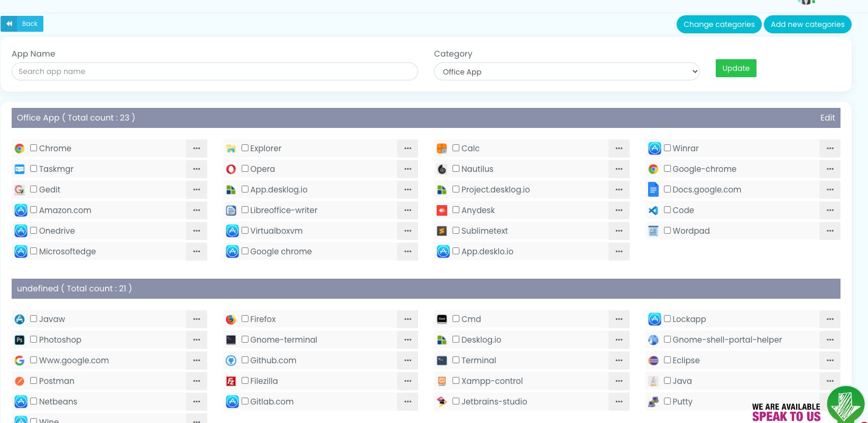Tick the Virtualboxvm checkbox

coord(245,231)
